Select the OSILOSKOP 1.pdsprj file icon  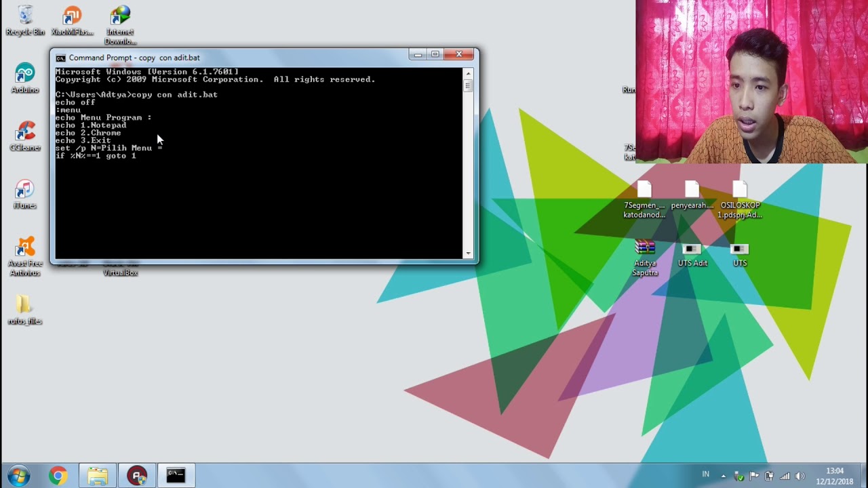[x=740, y=200]
